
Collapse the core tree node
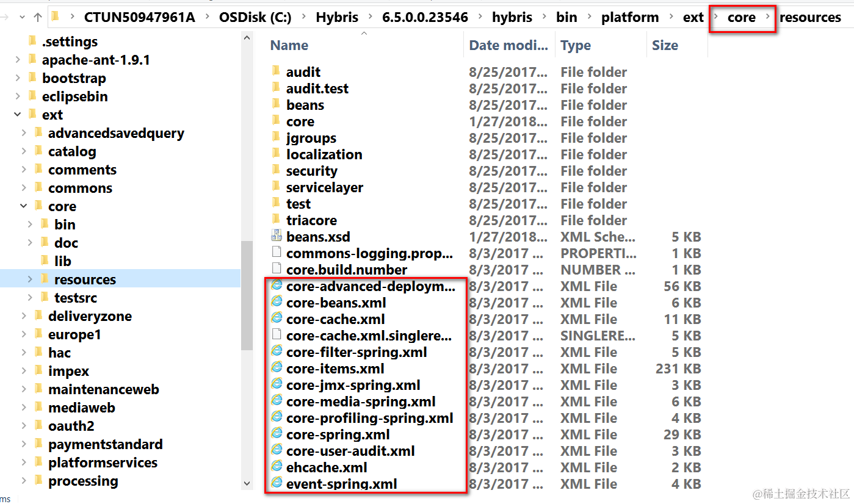[x=23, y=206]
